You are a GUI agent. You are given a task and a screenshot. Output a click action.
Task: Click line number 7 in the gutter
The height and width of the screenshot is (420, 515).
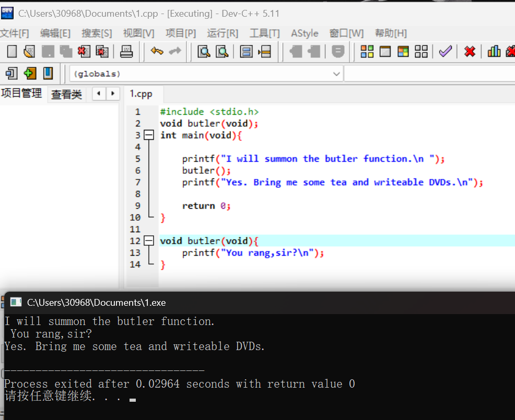(x=137, y=182)
